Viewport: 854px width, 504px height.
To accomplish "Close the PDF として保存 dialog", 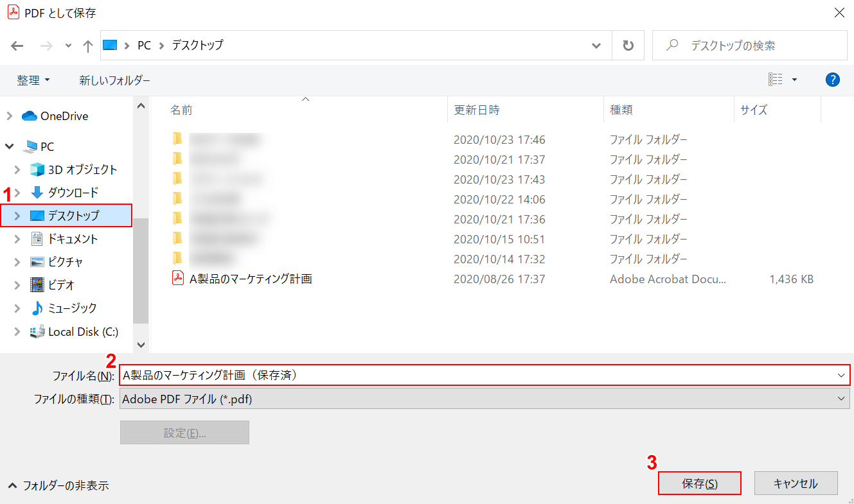I will pos(839,12).
